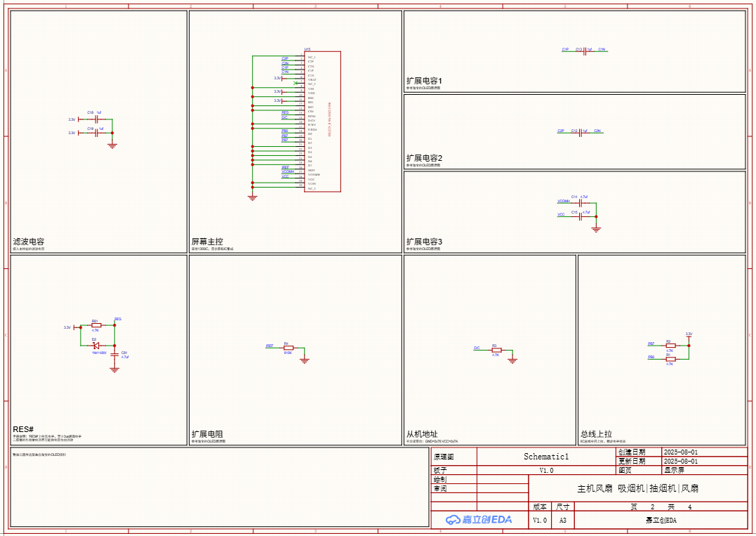
Task: Click the ground symbol beneath the U15 bus
Action: [x=252, y=197]
